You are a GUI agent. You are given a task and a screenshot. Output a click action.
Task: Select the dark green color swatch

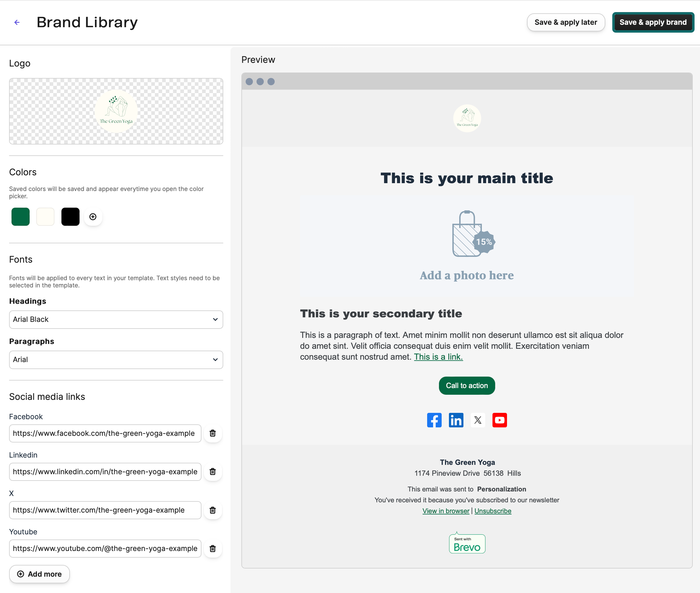[x=20, y=217]
